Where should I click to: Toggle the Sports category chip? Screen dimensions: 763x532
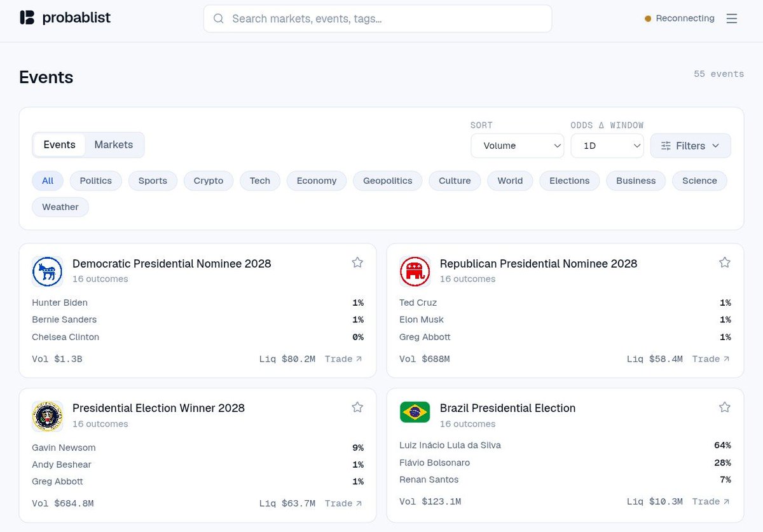(153, 181)
